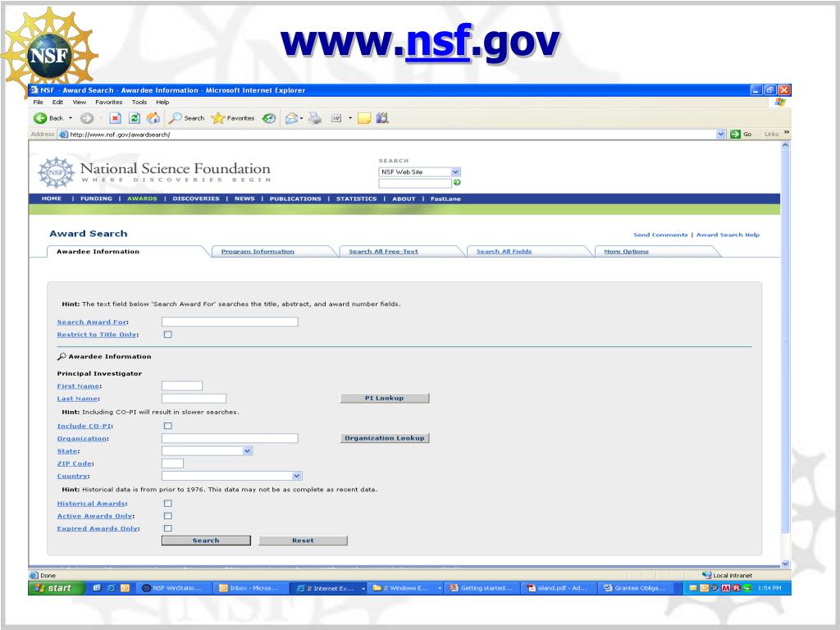The height and width of the screenshot is (630, 840).
Task: Click the Windows start button
Action: (x=56, y=587)
